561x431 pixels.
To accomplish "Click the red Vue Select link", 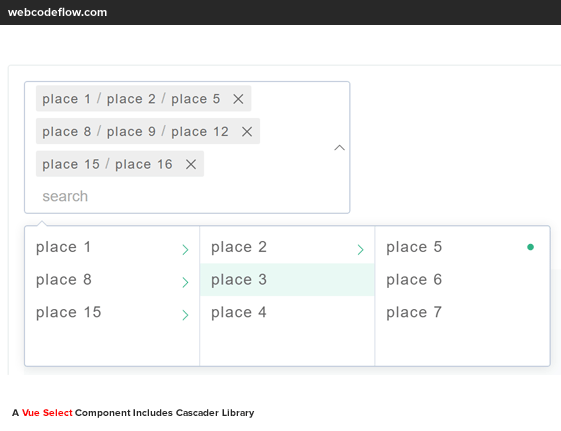I will [47, 413].
